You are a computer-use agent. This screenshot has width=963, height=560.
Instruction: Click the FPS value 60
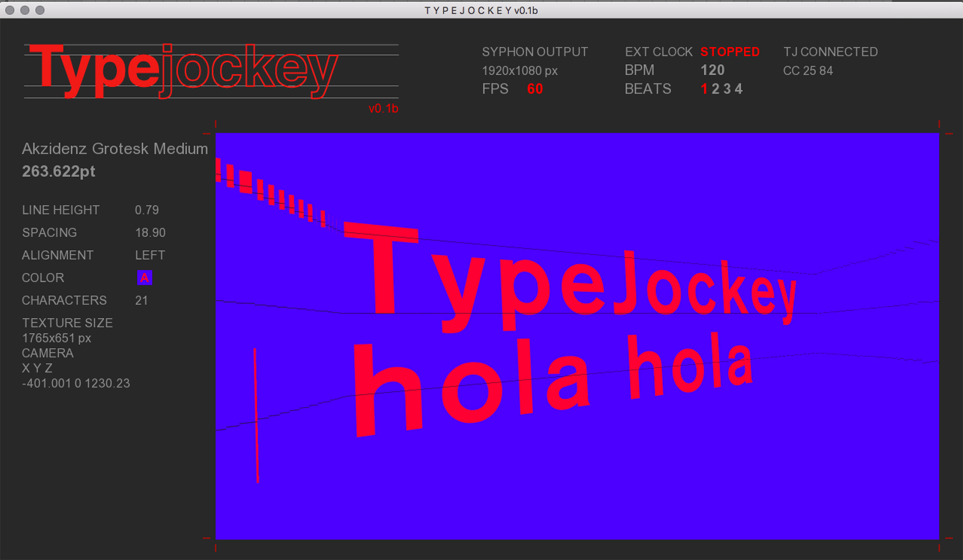click(535, 89)
